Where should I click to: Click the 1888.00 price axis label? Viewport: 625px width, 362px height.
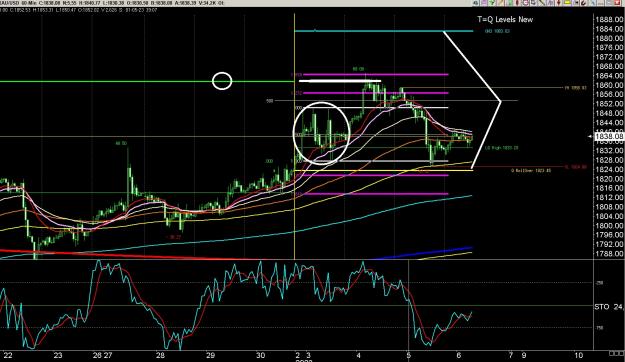tap(609, 20)
